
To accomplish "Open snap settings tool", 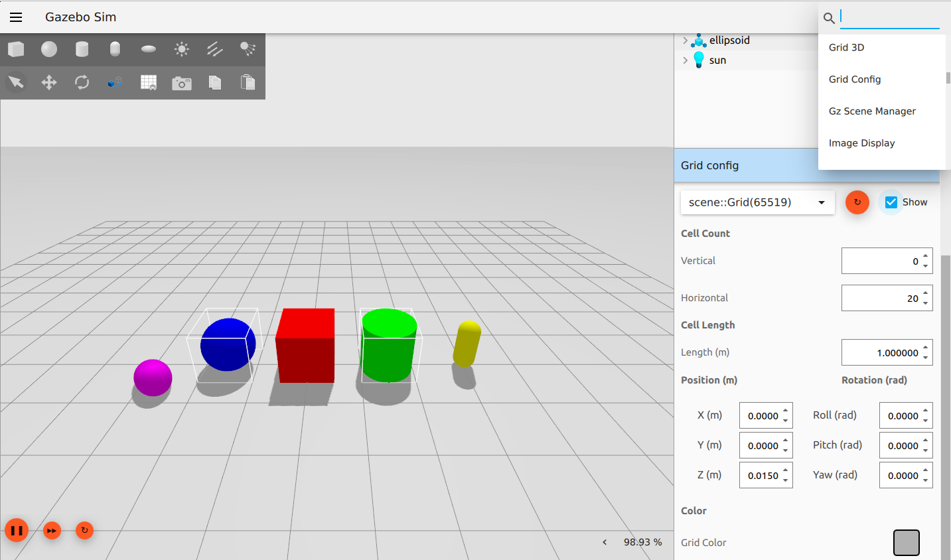I will click(x=115, y=82).
